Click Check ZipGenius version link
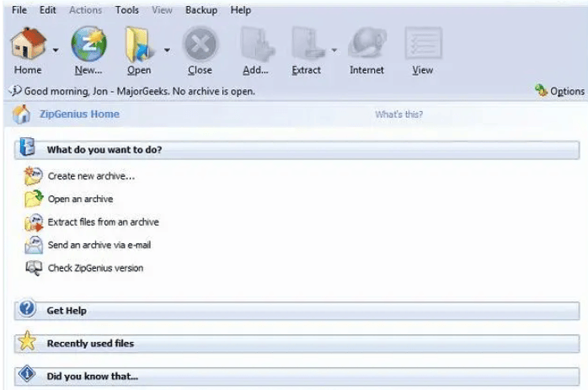This screenshot has width=588, height=390. (x=96, y=268)
